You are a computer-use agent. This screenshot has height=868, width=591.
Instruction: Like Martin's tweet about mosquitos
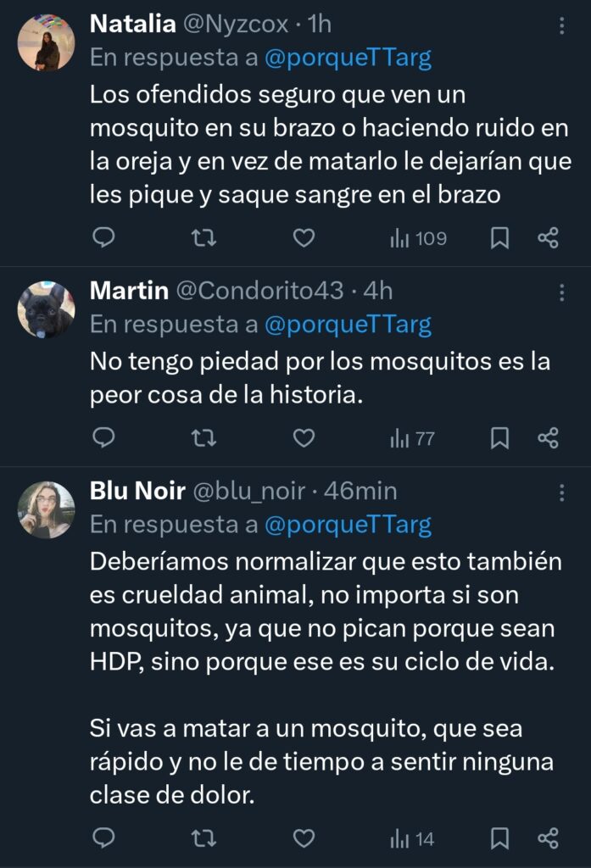click(x=304, y=437)
